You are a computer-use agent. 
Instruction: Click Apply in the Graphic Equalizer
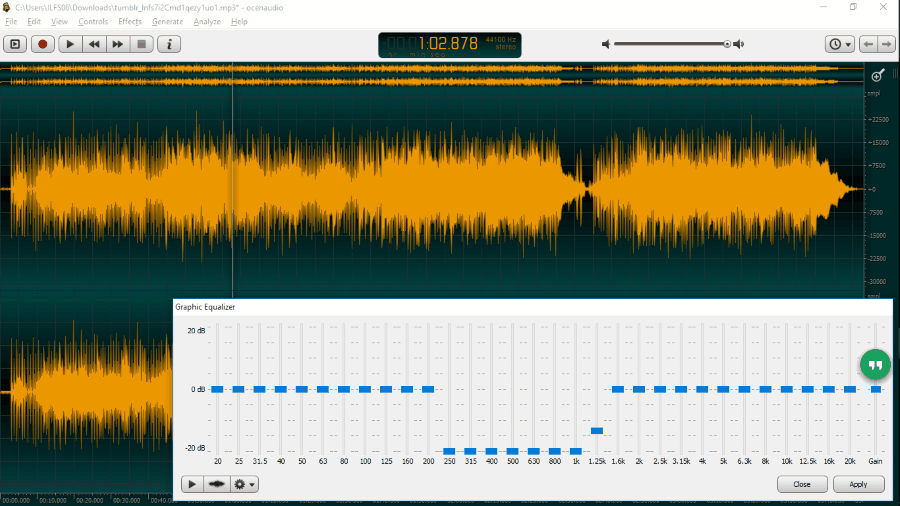[859, 484]
